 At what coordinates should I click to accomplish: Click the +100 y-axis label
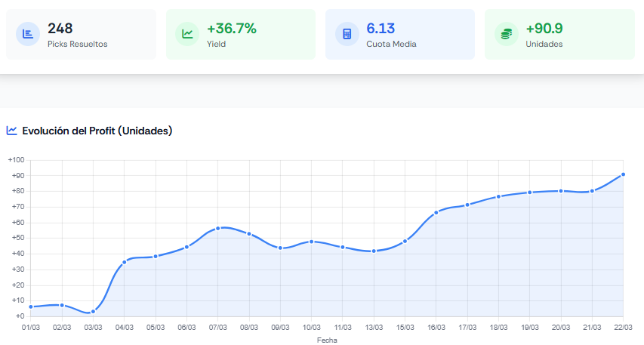(x=17, y=160)
